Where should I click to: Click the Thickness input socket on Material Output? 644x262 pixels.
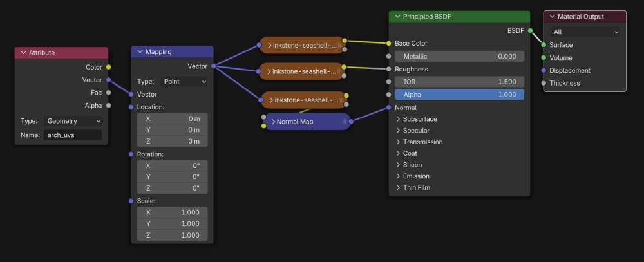click(x=544, y=83)
